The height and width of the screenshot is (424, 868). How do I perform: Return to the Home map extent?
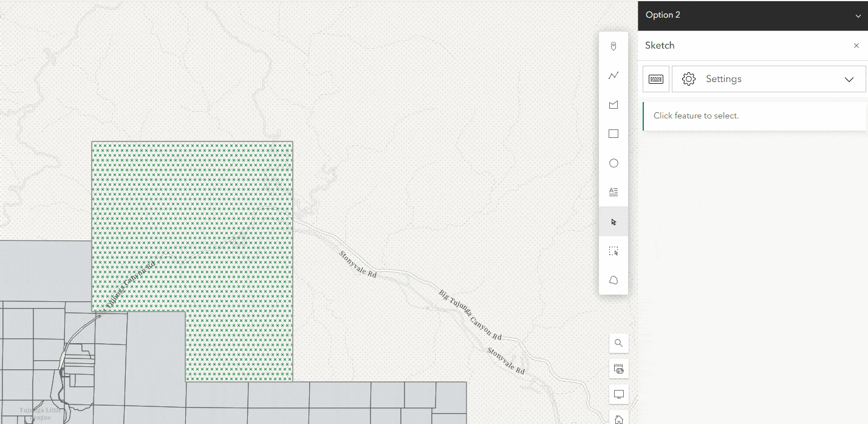(x=618, y=418)
